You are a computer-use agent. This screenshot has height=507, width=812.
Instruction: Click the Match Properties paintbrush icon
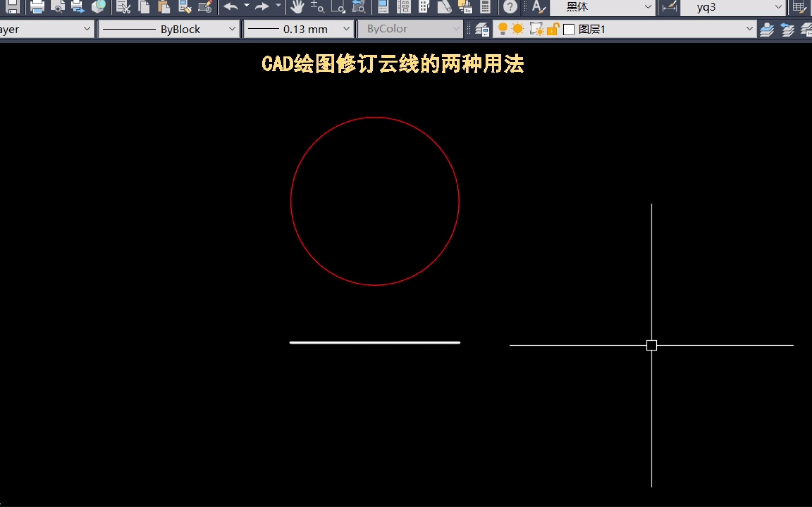click(185, 7)
